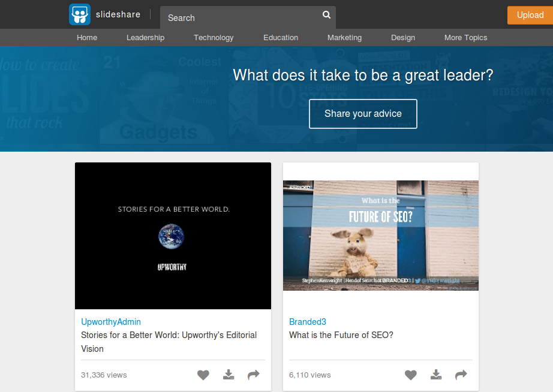The image size is (553, 392).
Task: Open Branded3 profile link
Action: tap(308, 322)
